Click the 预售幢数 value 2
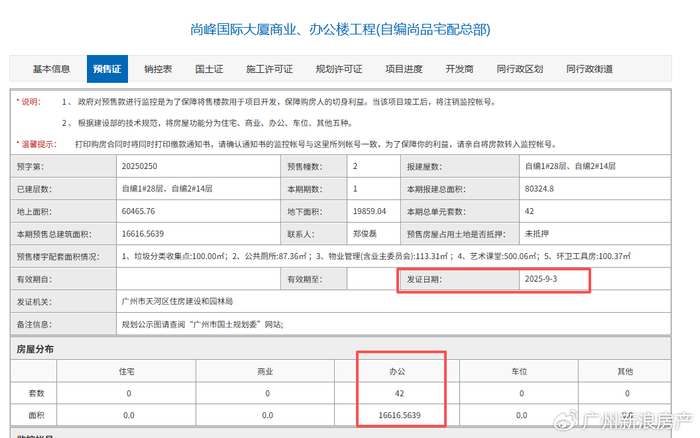The width and height of the screenshot is (700, 438). (355, 166)
